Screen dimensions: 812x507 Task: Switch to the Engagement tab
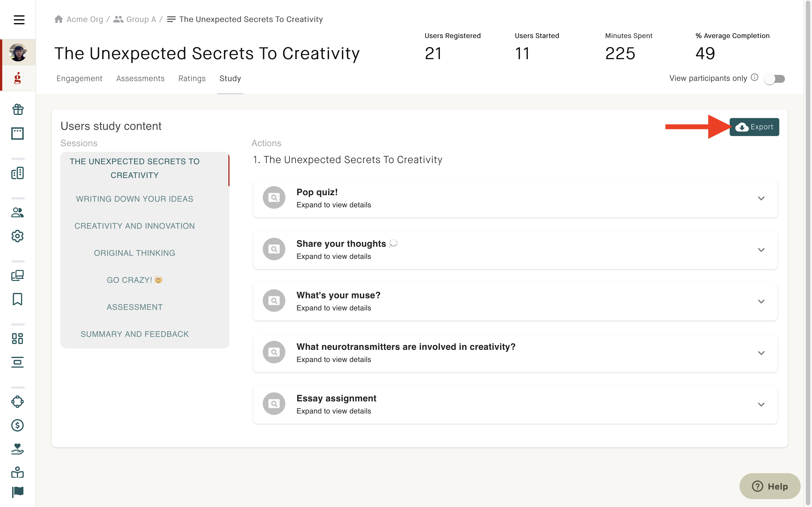(x=79, y=79)
